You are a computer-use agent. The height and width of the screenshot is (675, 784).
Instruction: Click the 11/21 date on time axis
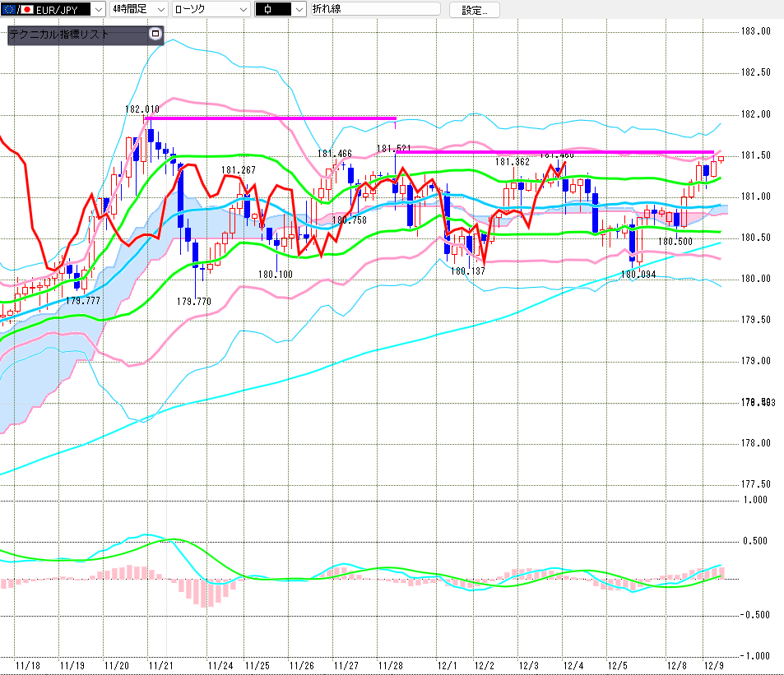click(x=160, y=665)
